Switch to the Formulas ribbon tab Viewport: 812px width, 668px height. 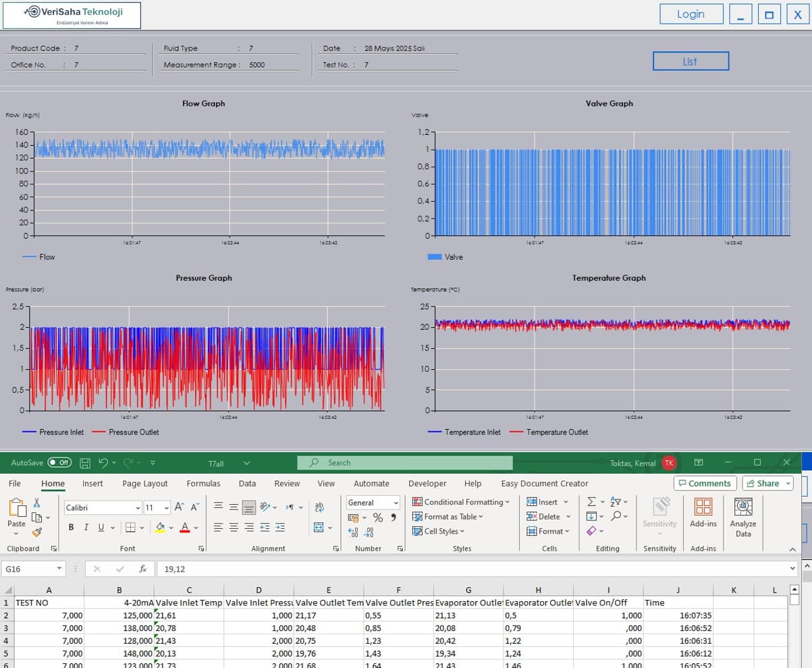tap(203, 483)
